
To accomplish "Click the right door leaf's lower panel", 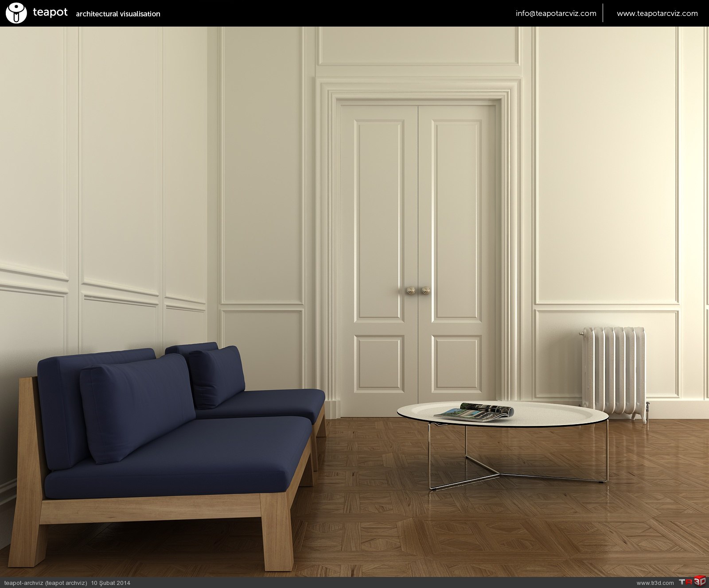I will [456, 363].
